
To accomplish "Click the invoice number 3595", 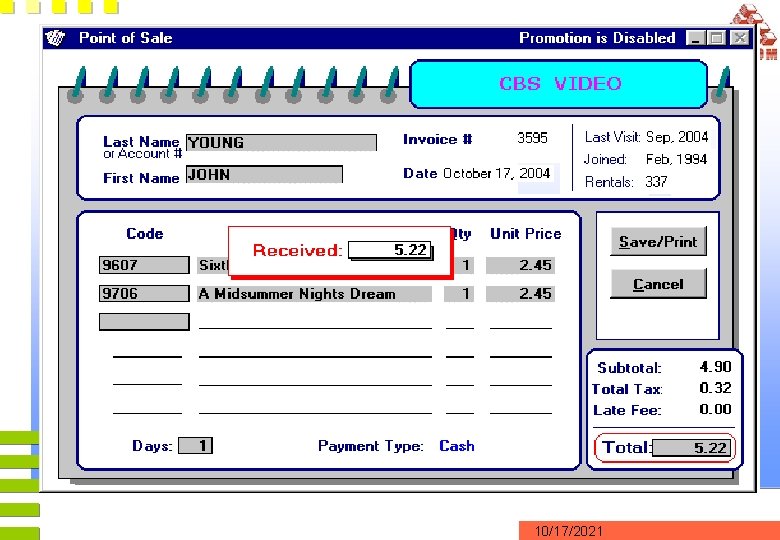I will point(532,138).
